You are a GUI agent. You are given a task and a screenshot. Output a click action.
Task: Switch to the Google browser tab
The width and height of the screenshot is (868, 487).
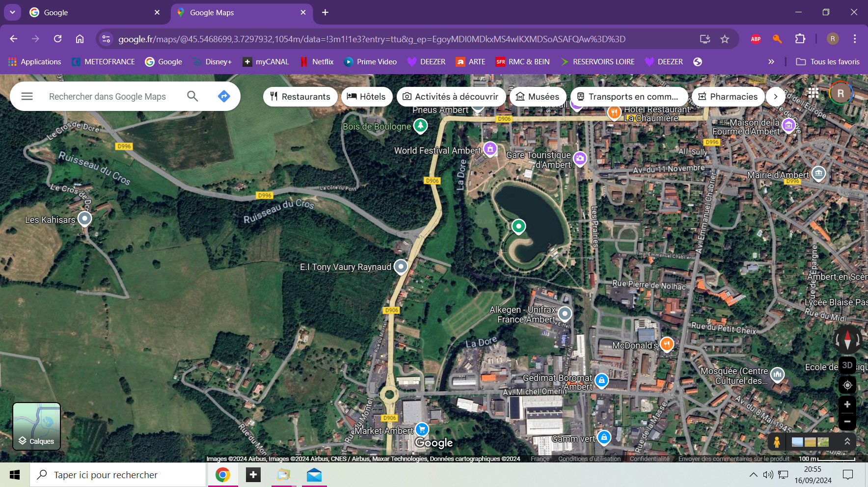point(95,12)
